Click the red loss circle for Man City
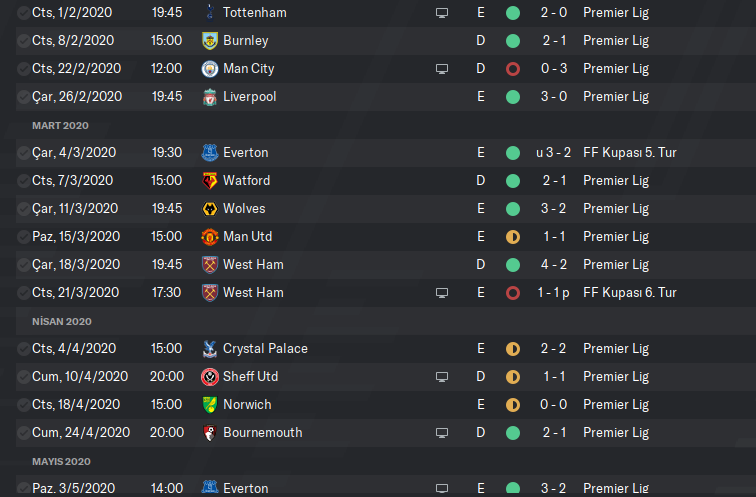The width and height of the screenshot is (756, 497). tap(513, 69)
